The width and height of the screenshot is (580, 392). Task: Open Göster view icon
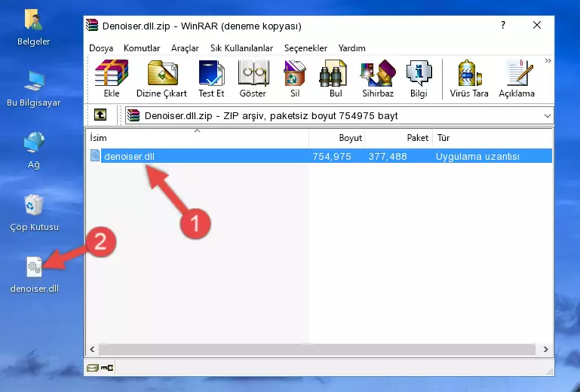click(x=253, y=78)
